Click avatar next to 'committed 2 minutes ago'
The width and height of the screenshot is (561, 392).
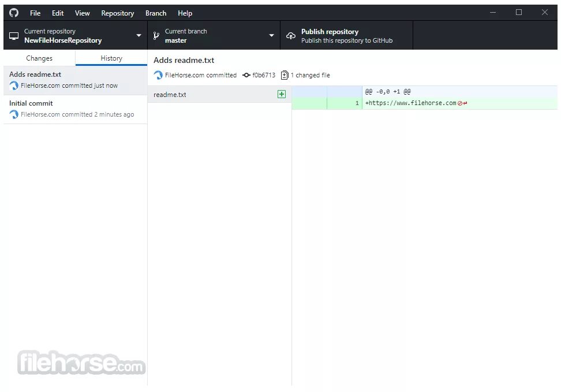pyautogui.click(x=14, y=114)
